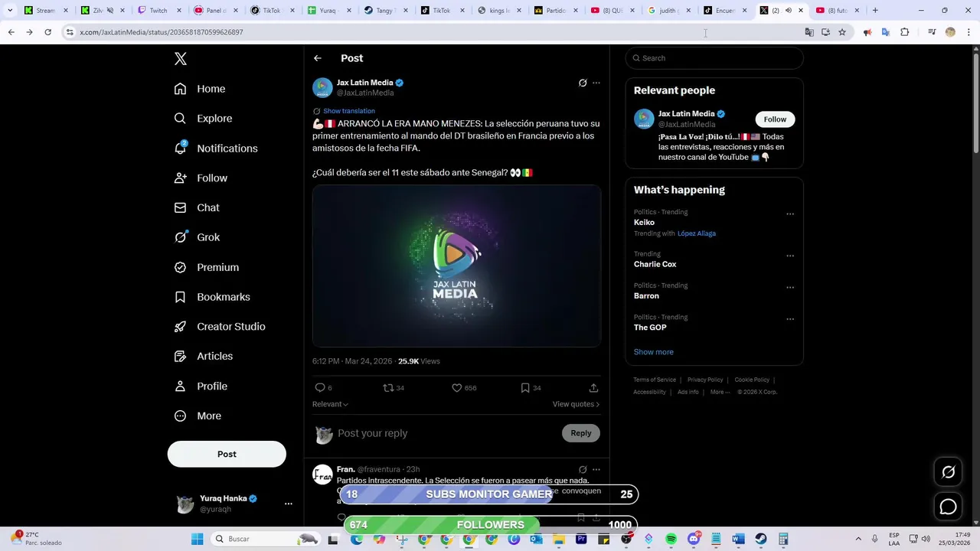The image size is (980, 551).
Task: Open Creator Studio in sidebar
Action: tap(220, 326)
